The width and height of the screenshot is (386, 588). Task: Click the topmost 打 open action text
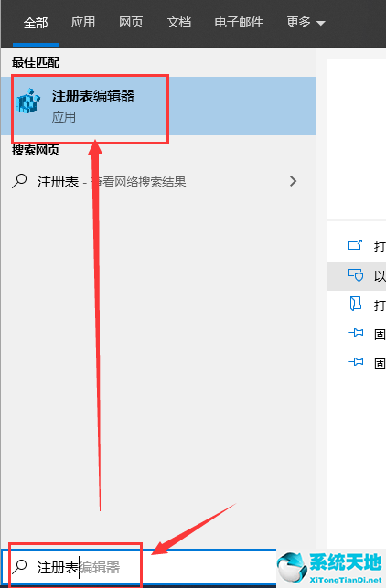[380, 247]
